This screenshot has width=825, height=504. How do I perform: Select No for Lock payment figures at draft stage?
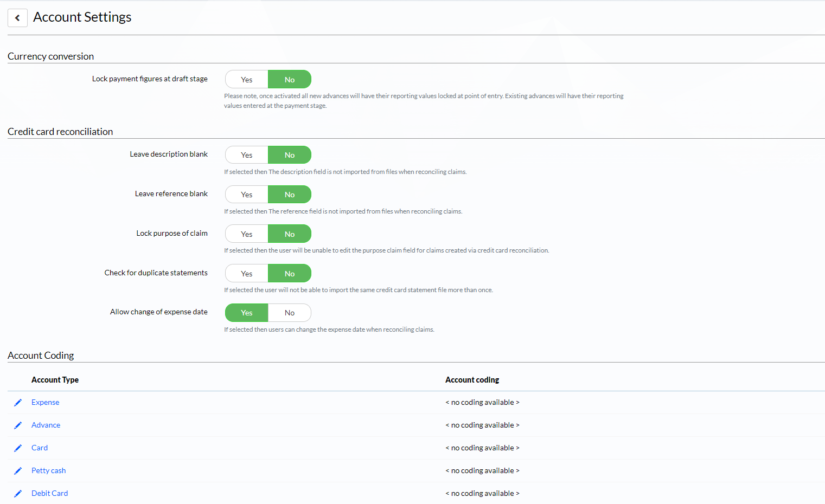pos(290,80)
